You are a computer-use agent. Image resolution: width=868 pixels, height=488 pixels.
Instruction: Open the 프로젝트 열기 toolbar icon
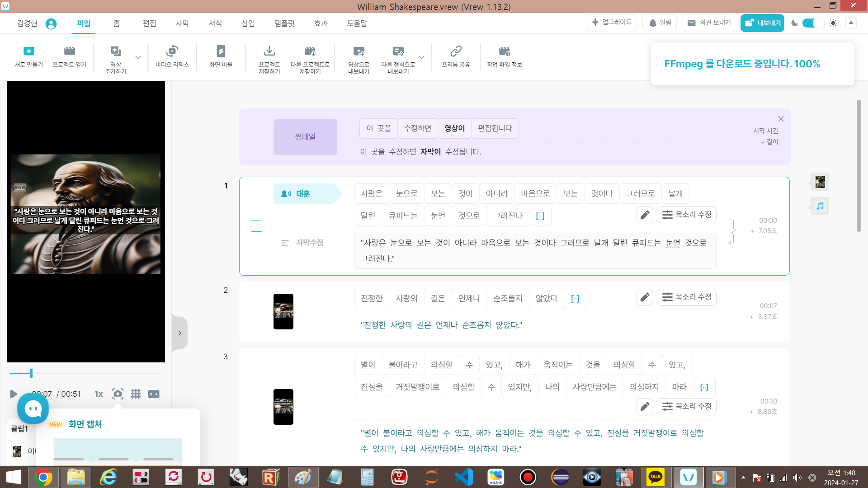click(69, 51)
